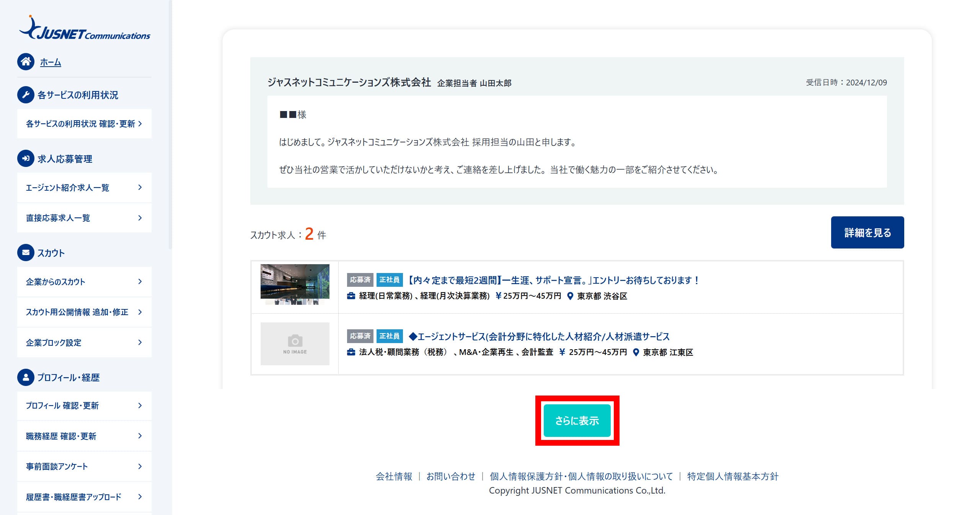This screenshot has height=515, width=980.
Task: Click chevron on 履歴書・職務経歴書アップロード row
Action: [x=140, y=497]
